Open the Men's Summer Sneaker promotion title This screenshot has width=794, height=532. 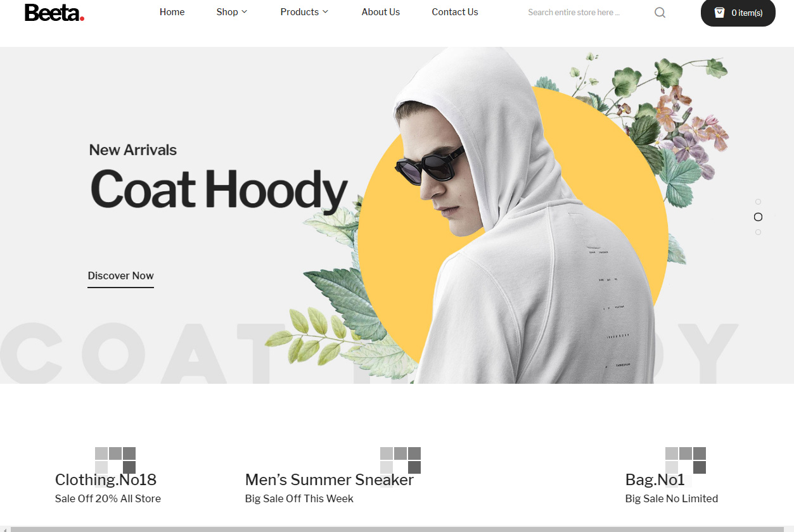tap(330, 479)
